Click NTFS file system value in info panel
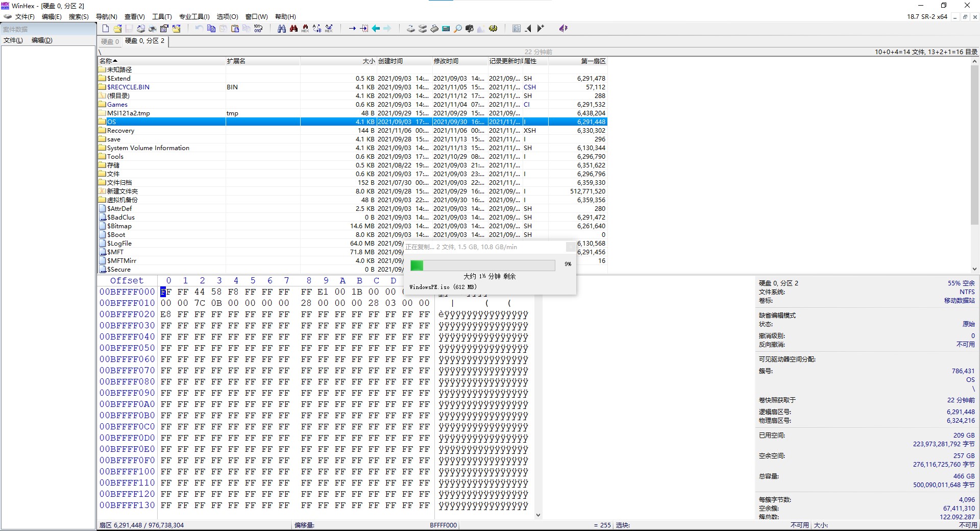The width and height of the screenshot is (980, 531). coord(967,292)
